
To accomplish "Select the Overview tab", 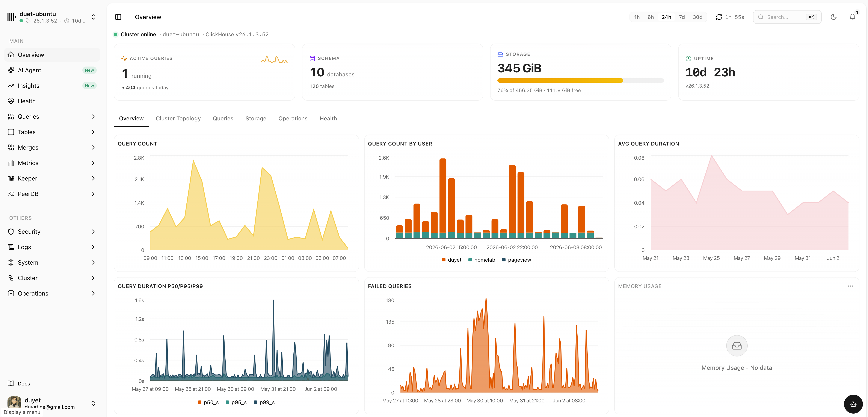I will 131,119.
